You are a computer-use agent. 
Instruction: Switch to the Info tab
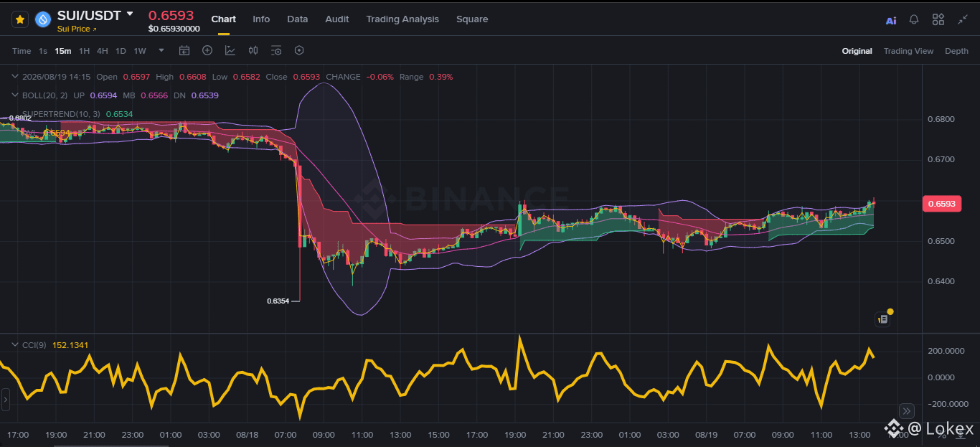[x=261, y=19]
